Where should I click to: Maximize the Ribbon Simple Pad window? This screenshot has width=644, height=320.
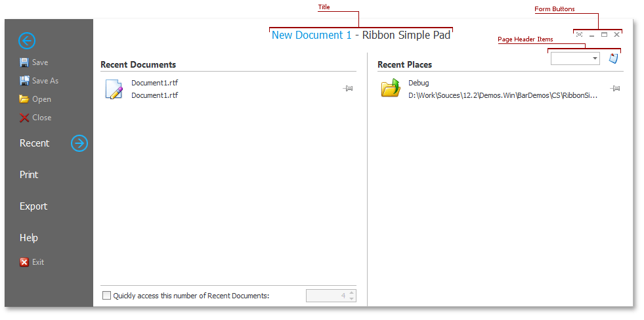(604, 35)
